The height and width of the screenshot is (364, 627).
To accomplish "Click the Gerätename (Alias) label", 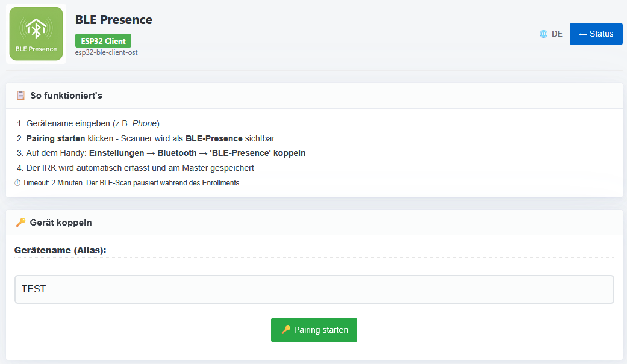I will (x=60, y=250).
